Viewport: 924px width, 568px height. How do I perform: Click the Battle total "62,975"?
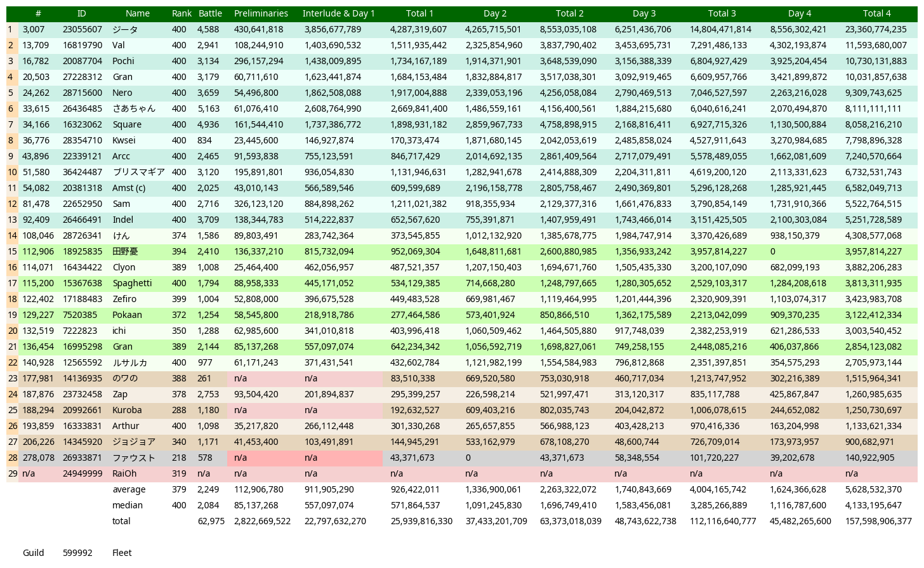211,521
